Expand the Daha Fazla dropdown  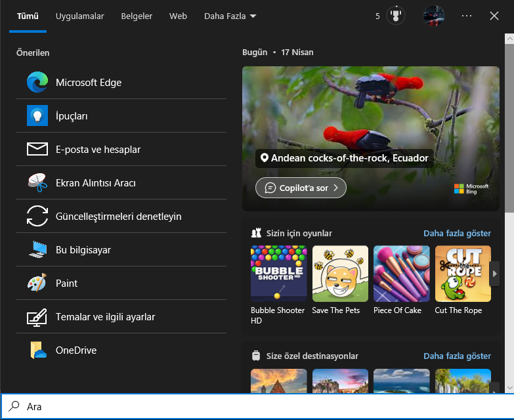(230, 16)
